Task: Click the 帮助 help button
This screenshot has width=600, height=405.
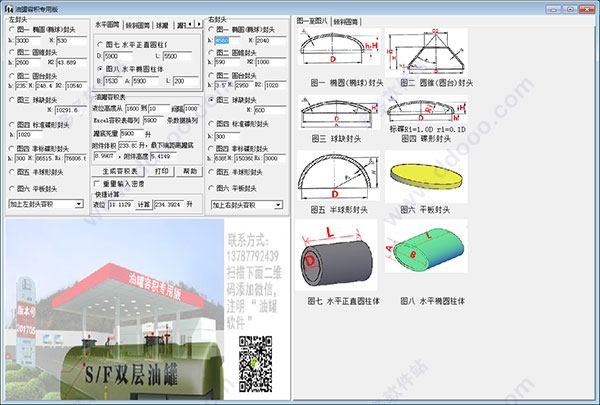Action: click(190, 171)
